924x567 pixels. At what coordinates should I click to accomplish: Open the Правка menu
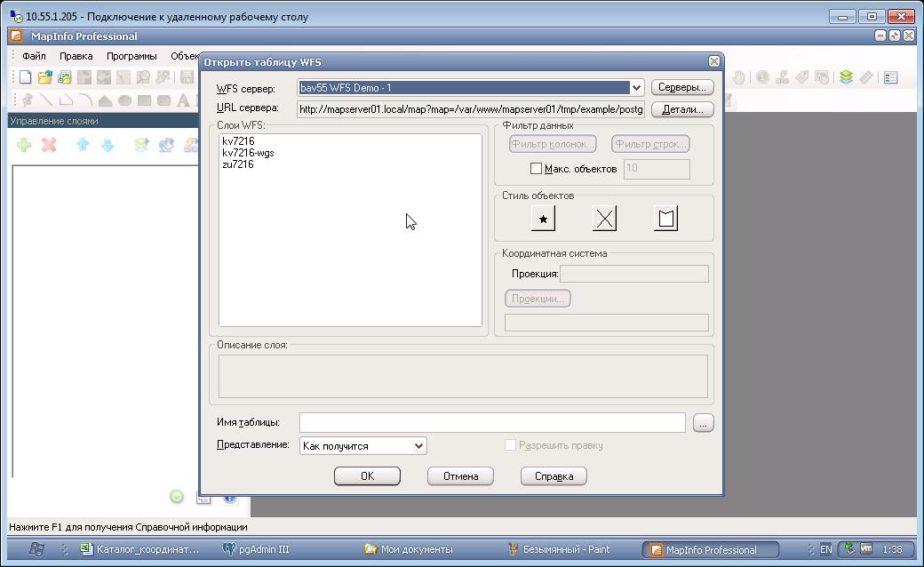[x=76, y=56]
